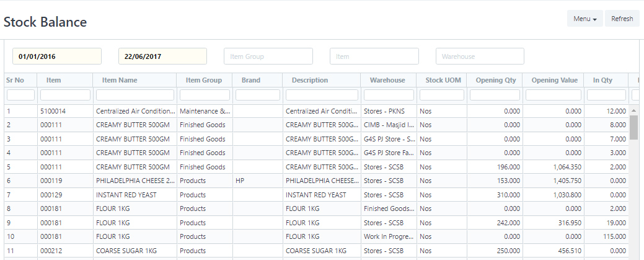
Task: Focus the Item Group filter box
Action: (268, 56)
